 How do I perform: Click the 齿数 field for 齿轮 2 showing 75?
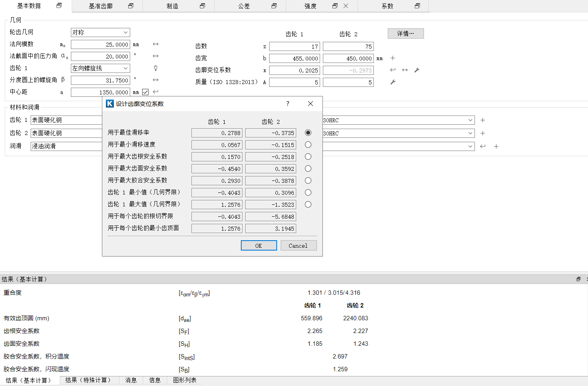[x=348, y=46]
